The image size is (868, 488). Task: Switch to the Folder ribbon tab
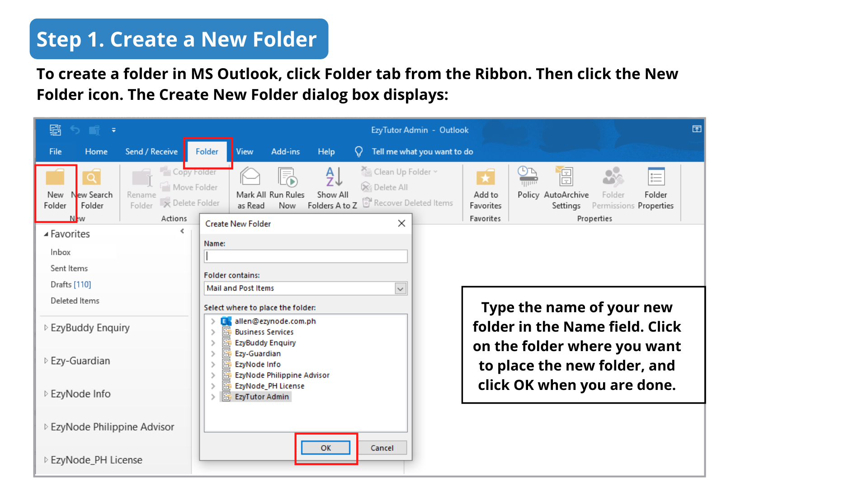click(x=207, y=152)
